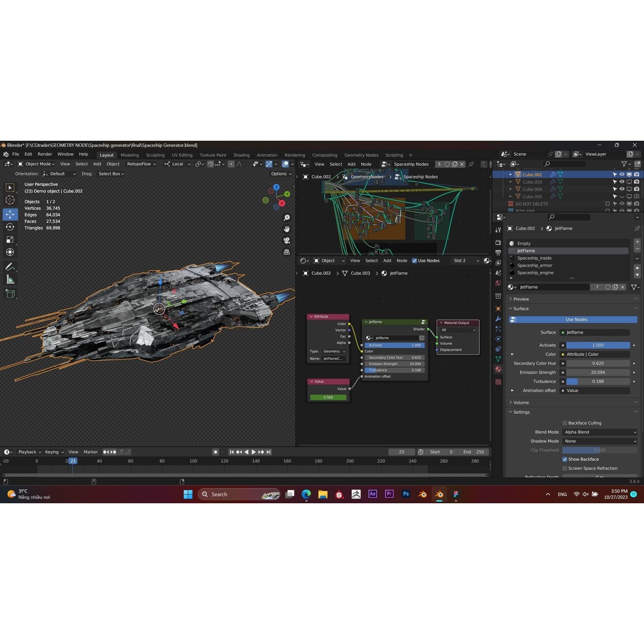Toggle exclude checkbox for DO NOT DELETE collection
Viewport: 644px width, 644px height.
coord(608,204)
